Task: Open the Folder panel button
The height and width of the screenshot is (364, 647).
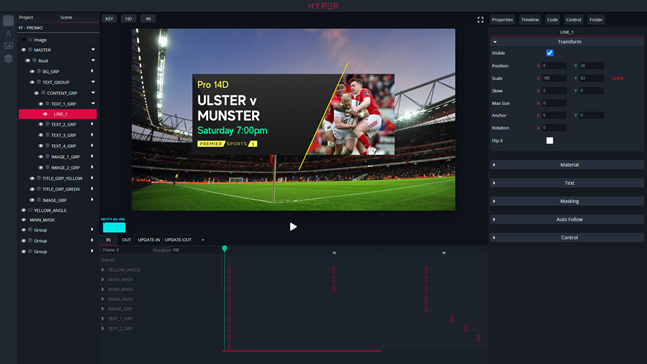Action: pyautogui.click(x=596, y=19)
